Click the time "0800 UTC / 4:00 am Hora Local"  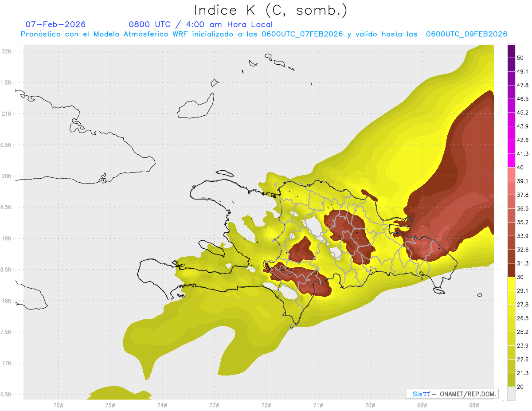[201, 24]
